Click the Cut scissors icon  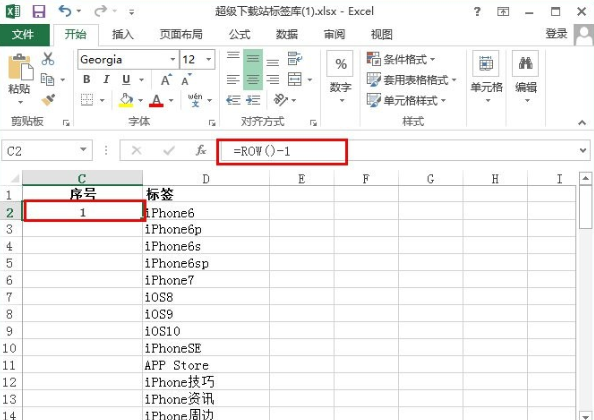48,59
